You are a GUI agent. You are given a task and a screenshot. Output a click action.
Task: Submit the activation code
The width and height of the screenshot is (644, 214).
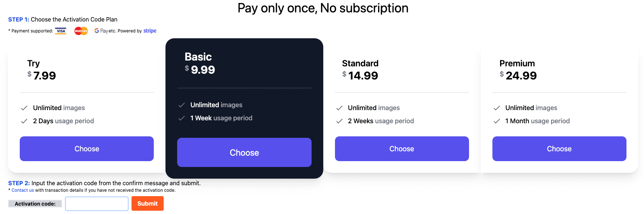coord(147,203)
